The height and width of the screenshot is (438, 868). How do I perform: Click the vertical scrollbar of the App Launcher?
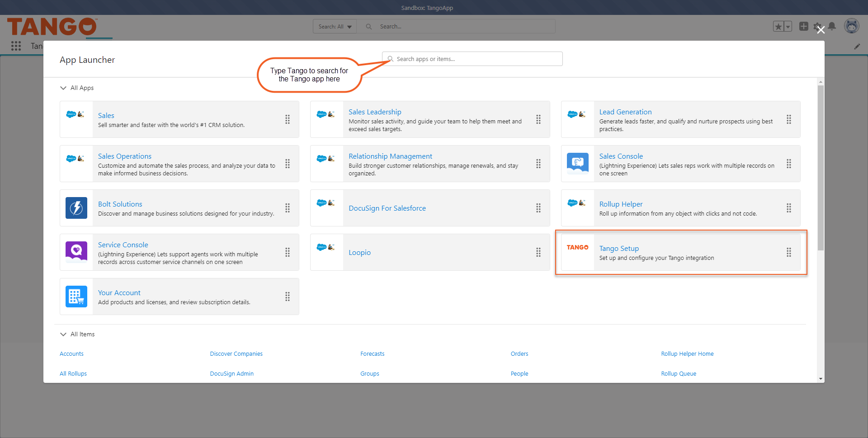pos(820,167)
